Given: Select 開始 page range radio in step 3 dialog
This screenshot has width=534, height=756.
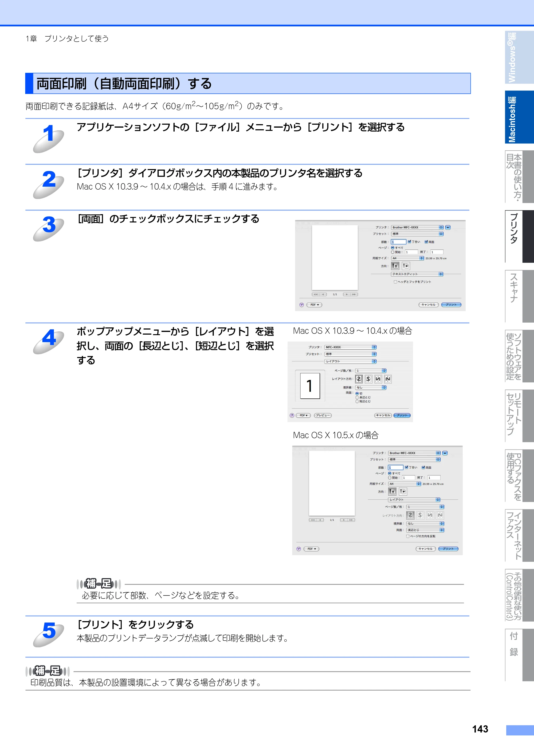Looking at the screenshot, I should point(393,252).
